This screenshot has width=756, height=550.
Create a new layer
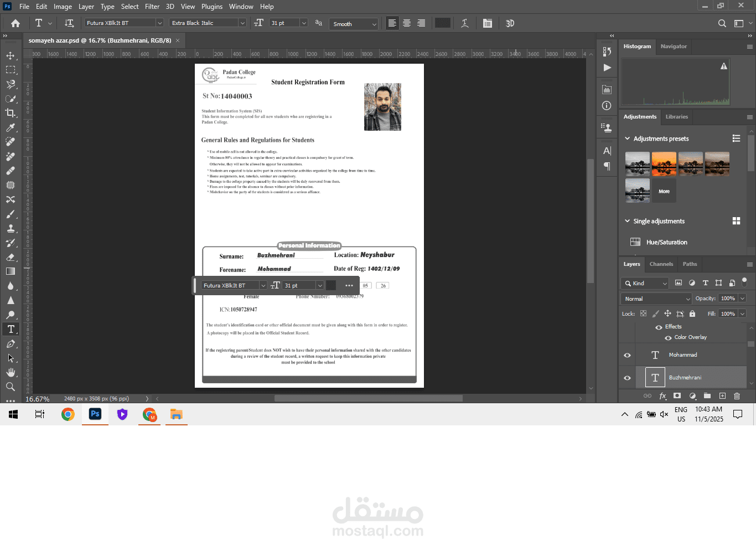[x=722, y=396]
